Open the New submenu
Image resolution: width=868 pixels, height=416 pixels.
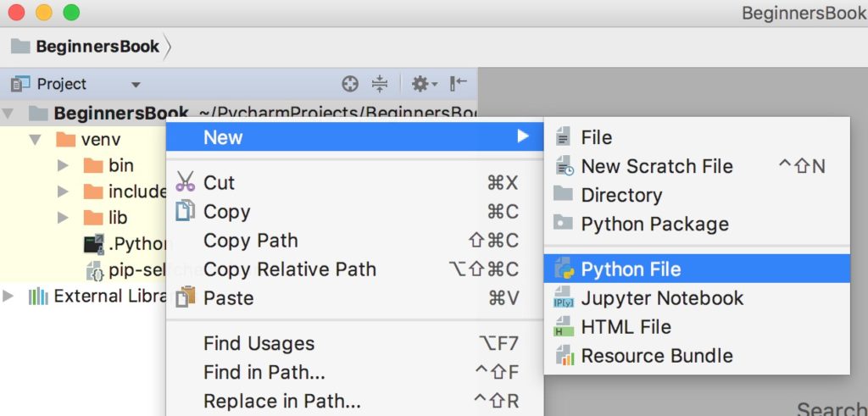coord(355,136)
